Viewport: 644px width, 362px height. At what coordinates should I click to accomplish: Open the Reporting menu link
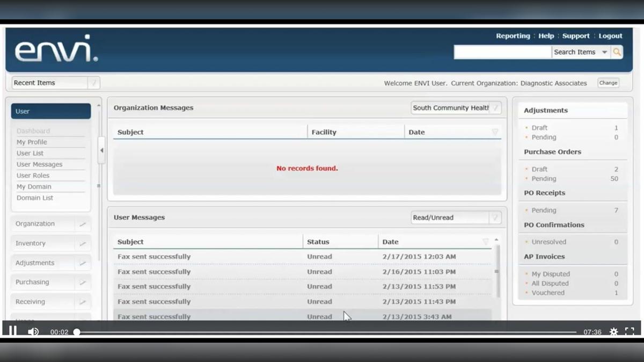pos(513,36)
